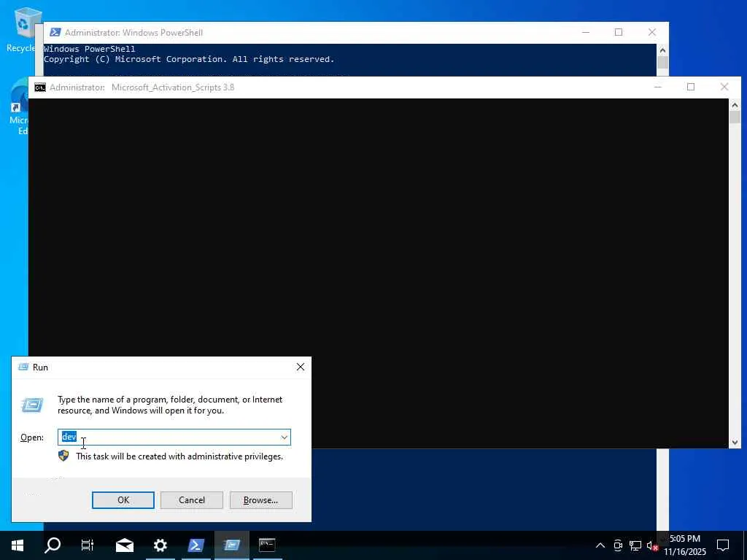Open the Windows Start menu
747x560 pixels.
click(x=18, y=545)
